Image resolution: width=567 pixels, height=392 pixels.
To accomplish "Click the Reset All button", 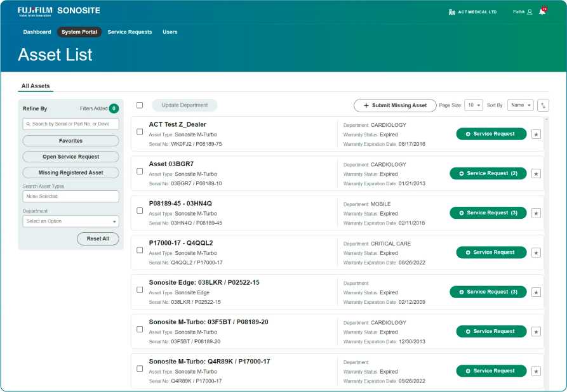I will [x=98, y=238].
